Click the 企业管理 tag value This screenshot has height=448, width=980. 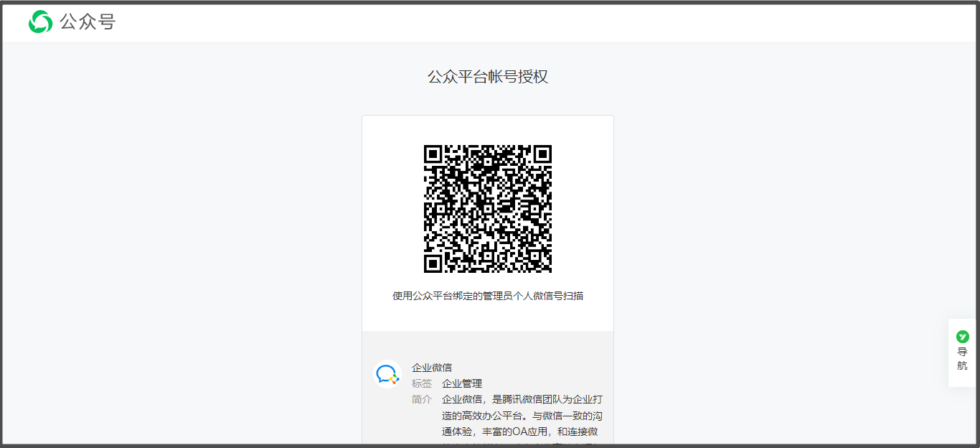point(462,383)
